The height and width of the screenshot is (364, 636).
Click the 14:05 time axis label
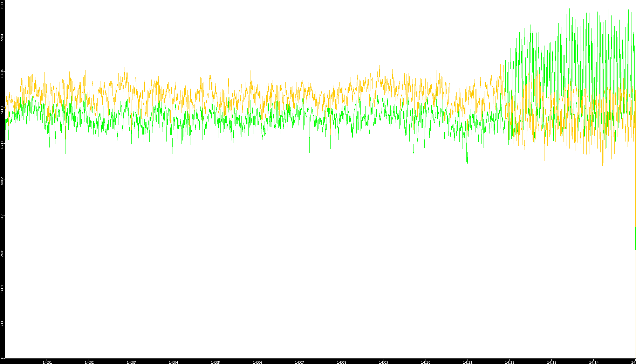point(215,362)
